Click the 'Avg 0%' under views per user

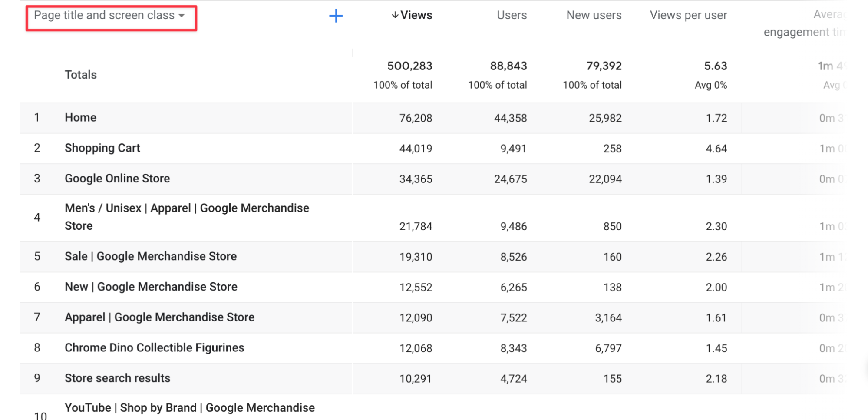(711, 85)
